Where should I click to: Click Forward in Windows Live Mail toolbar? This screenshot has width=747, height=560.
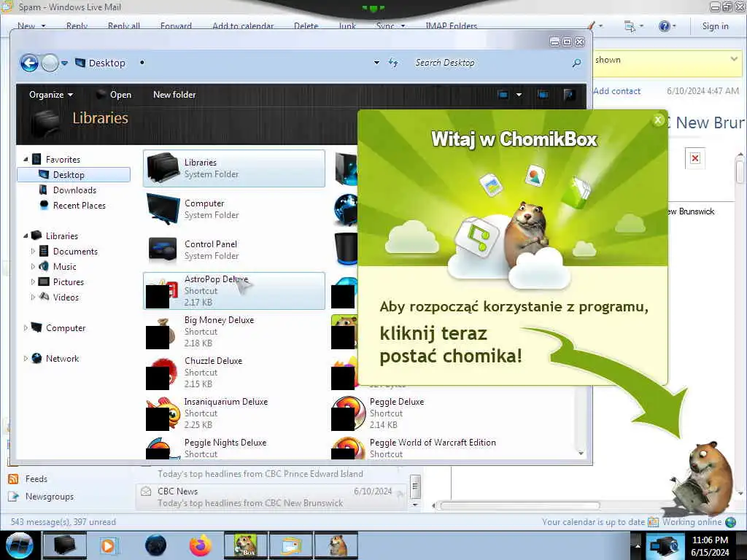coord(176,26)
